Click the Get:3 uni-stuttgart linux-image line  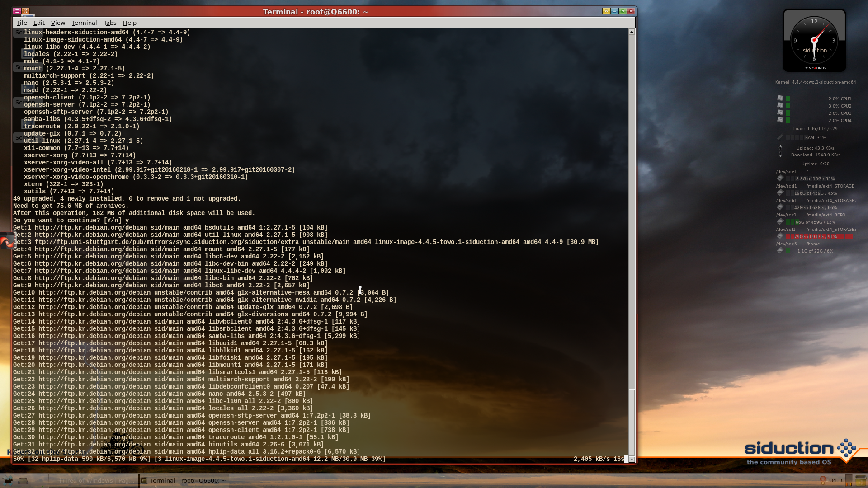[x=306, y=242]
